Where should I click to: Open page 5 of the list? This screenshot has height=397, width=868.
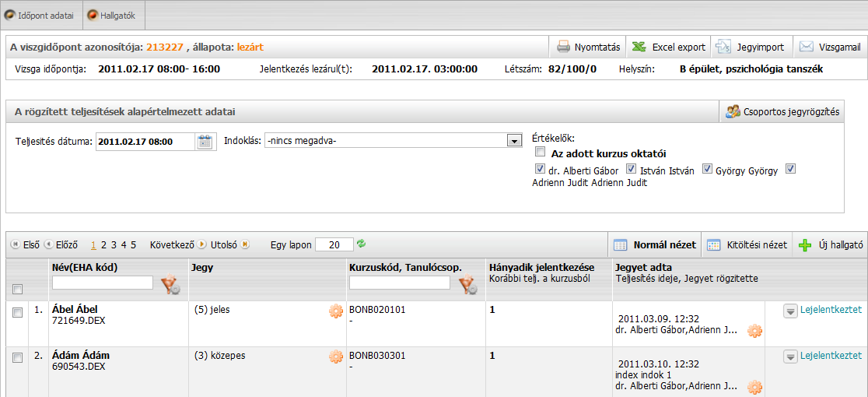point(134,244)
